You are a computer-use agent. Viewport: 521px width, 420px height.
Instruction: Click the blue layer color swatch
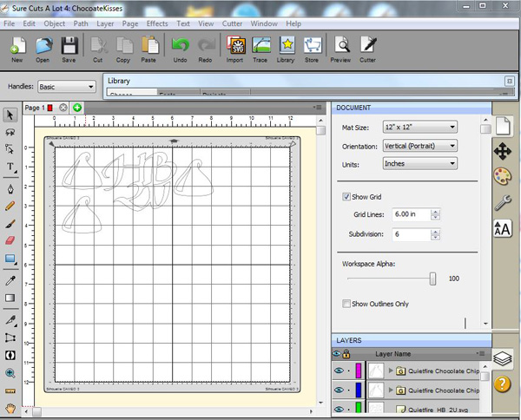click(358, 390)
